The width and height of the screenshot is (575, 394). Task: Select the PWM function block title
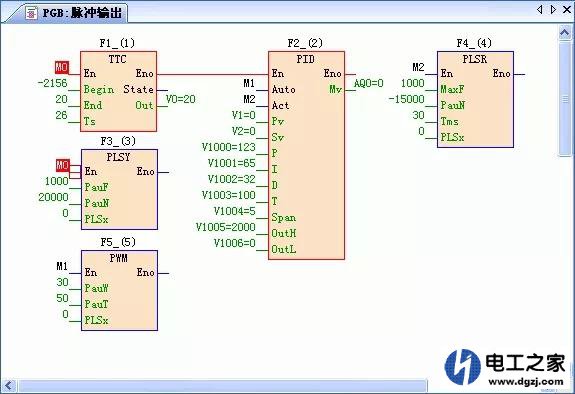118,258
